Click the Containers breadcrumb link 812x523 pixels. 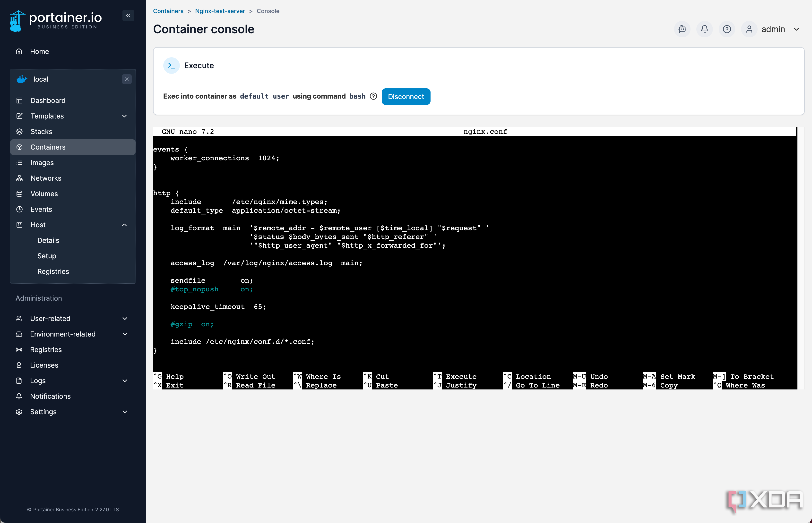168,11
